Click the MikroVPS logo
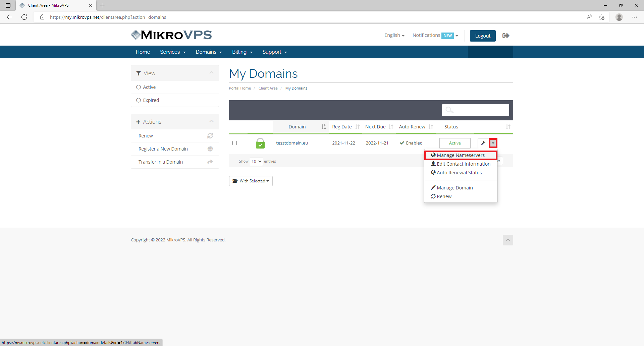 (x=171, y=35)
